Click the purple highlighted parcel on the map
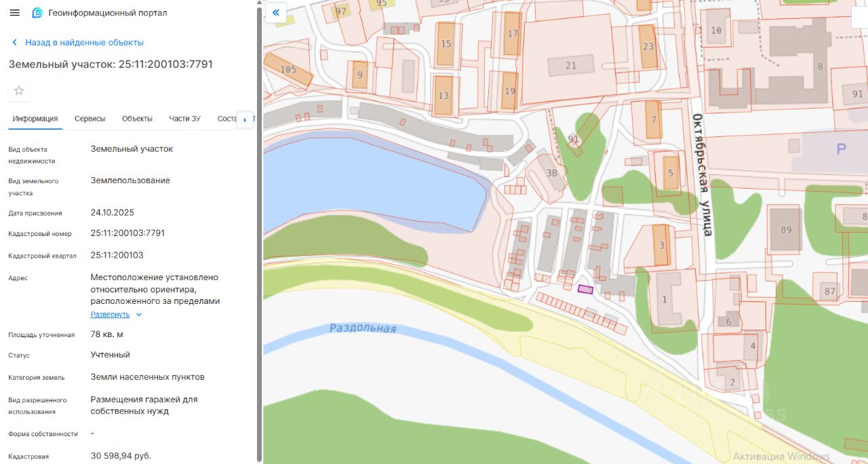 pos(585,289)
